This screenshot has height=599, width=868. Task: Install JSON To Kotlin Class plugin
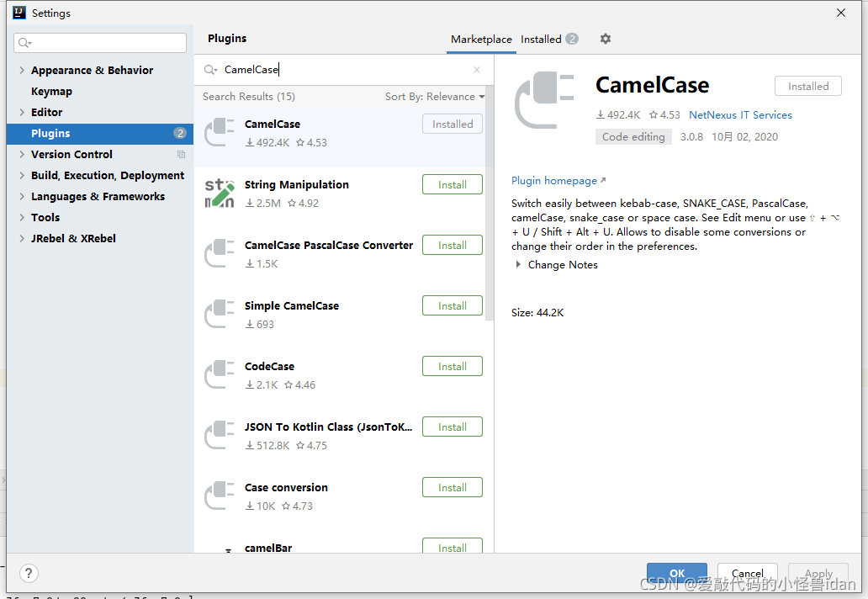pos(453,427)
